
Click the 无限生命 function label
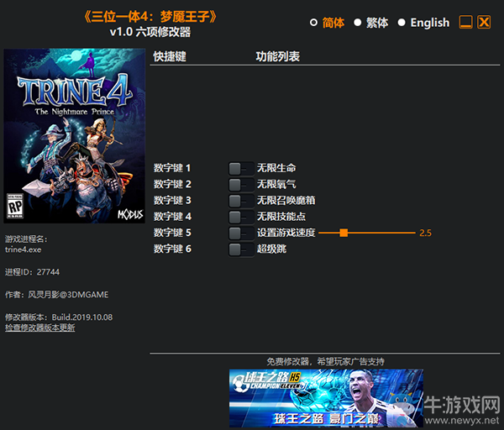coord(276,168)
